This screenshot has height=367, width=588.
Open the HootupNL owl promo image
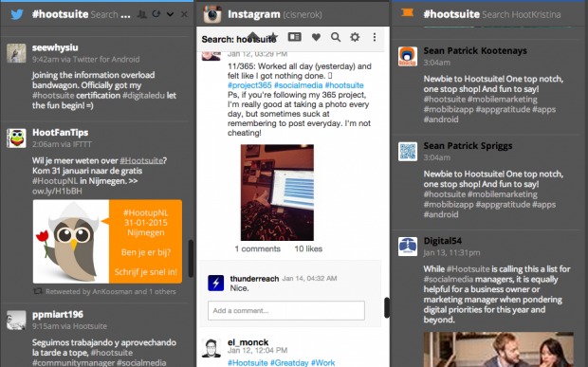pos(107,242)
